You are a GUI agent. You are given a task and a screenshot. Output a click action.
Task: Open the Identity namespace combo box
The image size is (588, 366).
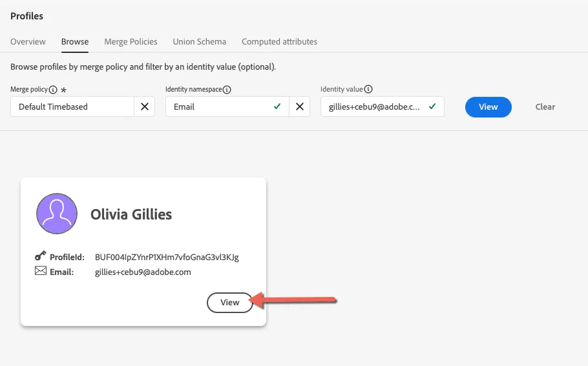tap(227, 107)
